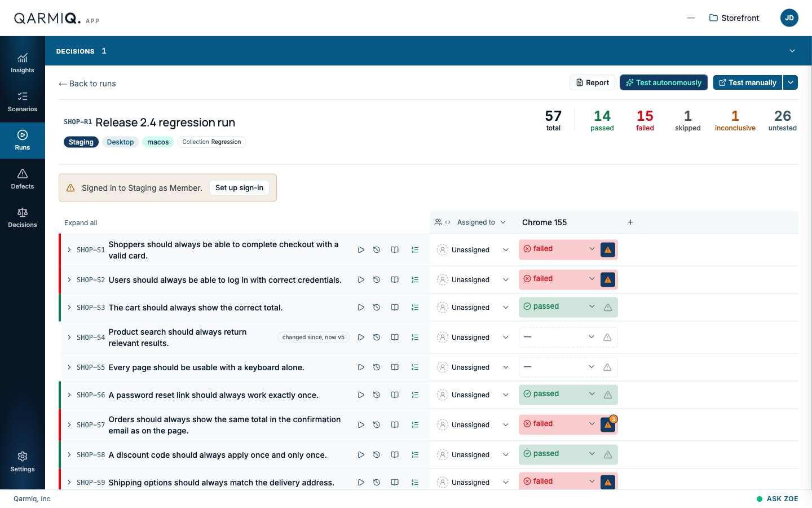Click the run play icon for SHOP-S9

coord(361,483)
